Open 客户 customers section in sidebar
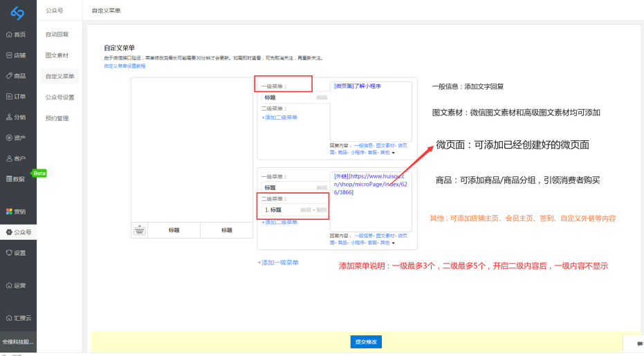Viewport: 644px width, 356px height. point(16,158)
